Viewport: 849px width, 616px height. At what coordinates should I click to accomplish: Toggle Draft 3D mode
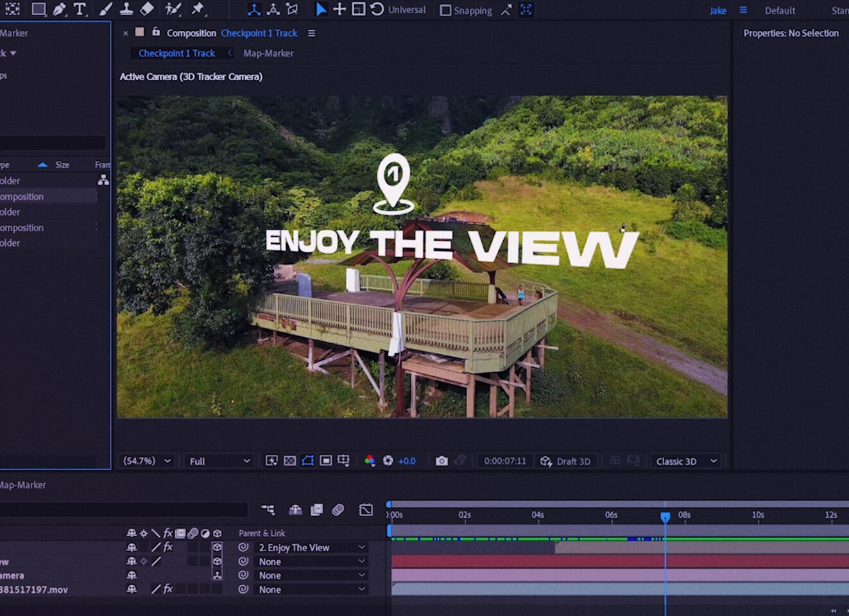[x=565, y=461]
